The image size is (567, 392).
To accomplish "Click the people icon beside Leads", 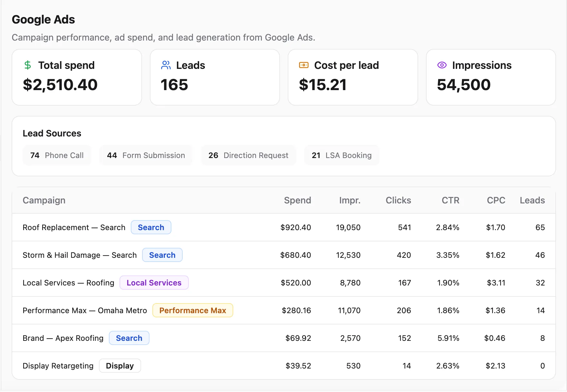I will (166, 65).
